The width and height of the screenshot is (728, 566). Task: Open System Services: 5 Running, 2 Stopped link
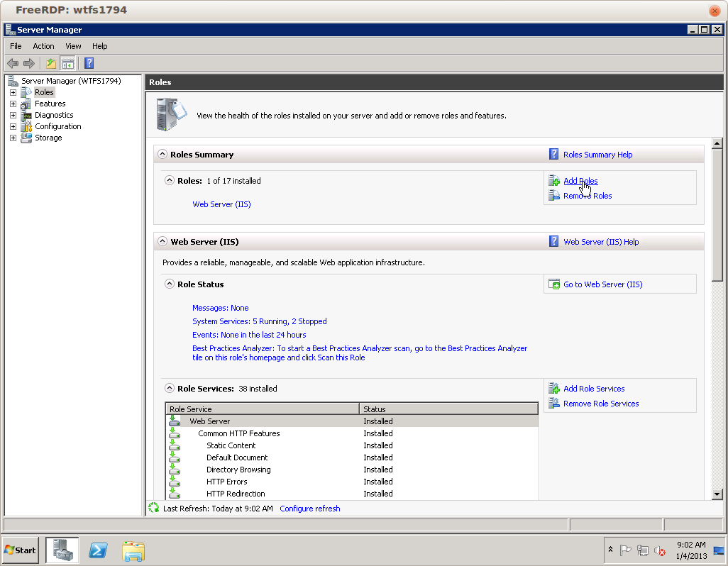tap(259, 321)
